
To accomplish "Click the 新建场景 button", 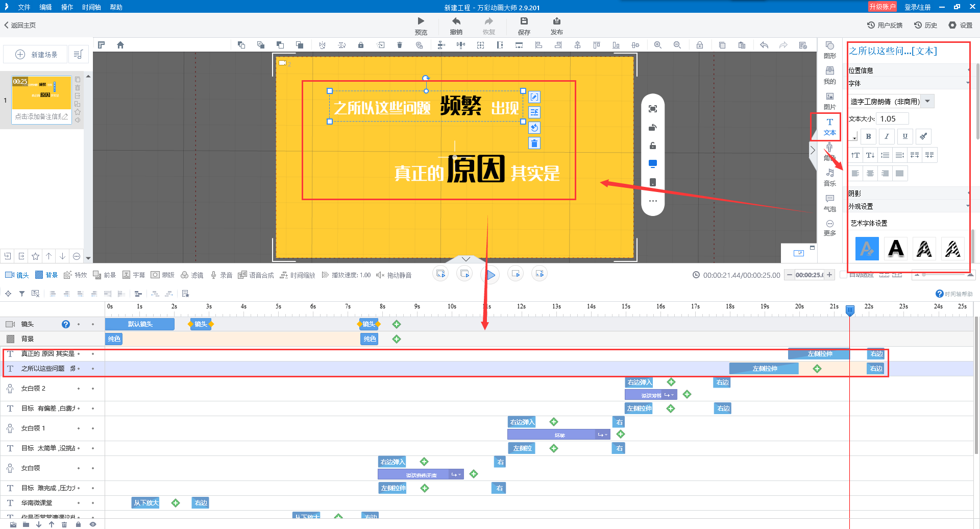I will (36, 54).
